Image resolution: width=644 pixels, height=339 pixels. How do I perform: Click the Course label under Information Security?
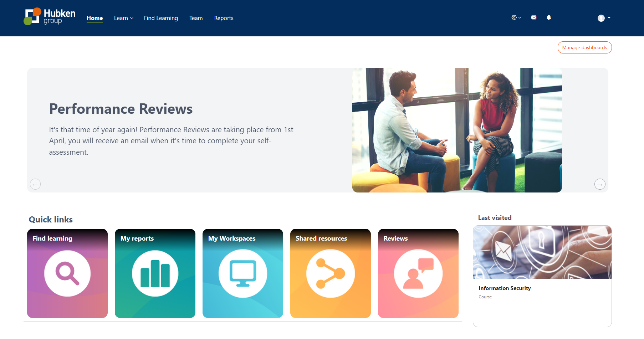click(485, 297)
